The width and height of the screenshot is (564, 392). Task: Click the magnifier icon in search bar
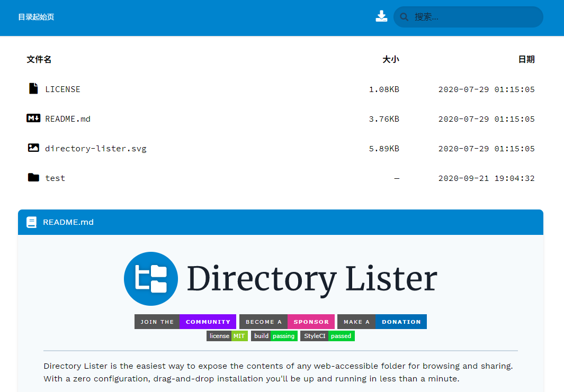pos(405,17)
